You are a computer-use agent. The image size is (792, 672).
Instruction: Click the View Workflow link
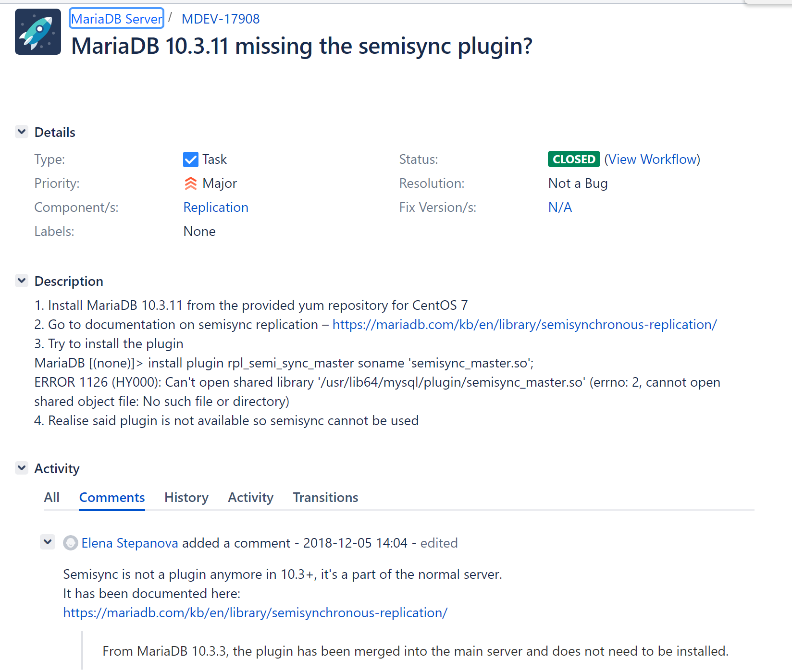(652, 159)
